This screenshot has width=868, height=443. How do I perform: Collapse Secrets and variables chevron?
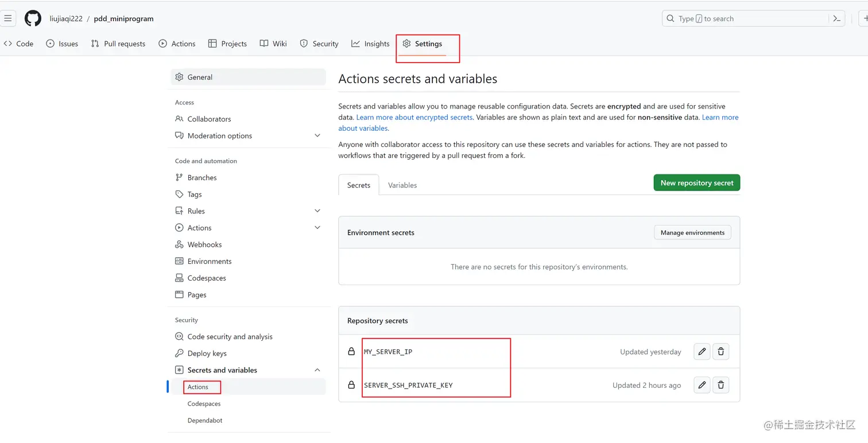pyautogui.click(x=317, y=370)
